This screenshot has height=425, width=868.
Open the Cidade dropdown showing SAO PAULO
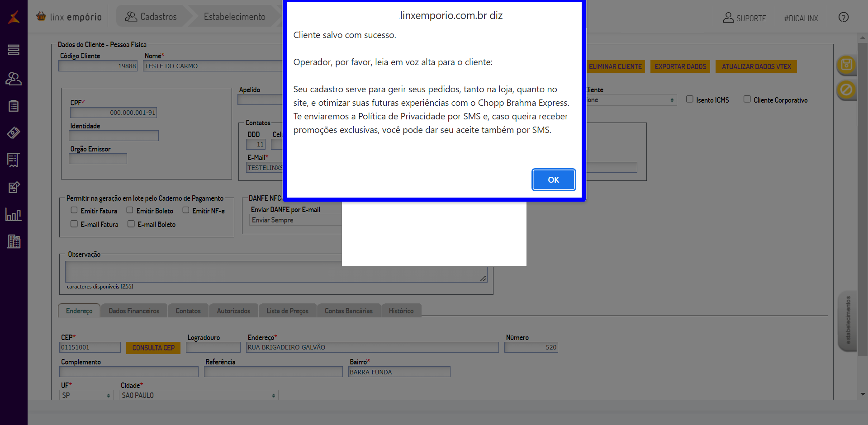[199, 395]
